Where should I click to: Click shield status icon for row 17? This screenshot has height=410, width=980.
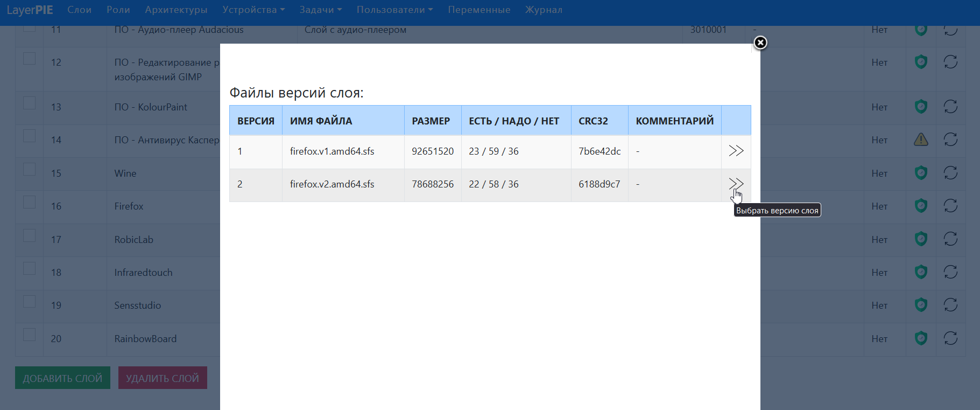pyautogui.click(x=921, y=239)
